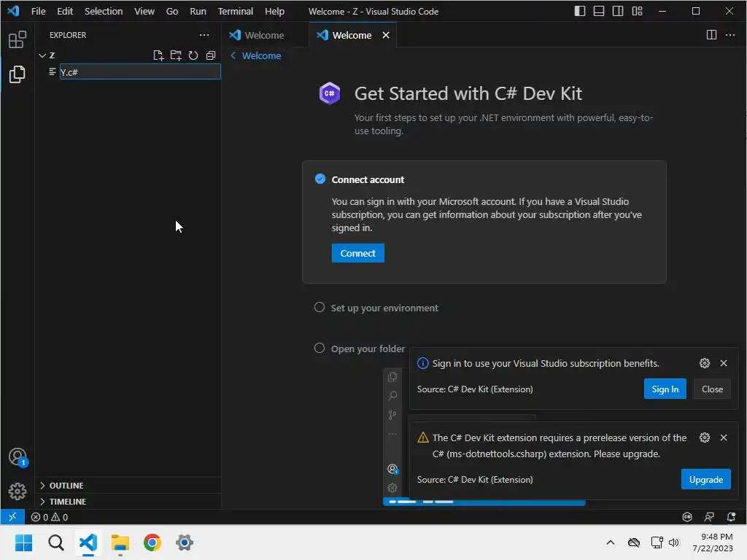Screen dimensions: 747x560
Task: Click the Set up your environment text
Action: tap(384, 308)
